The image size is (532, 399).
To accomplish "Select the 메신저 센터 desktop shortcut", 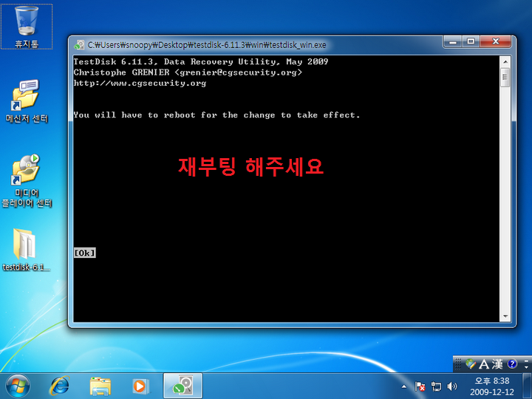I will [x=27, y=100].
